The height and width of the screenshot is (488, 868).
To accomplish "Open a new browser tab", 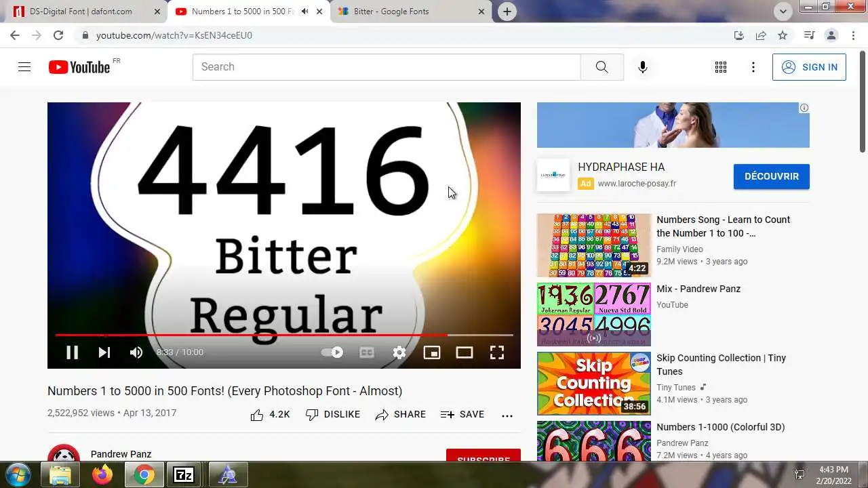I will coord(507,12).
